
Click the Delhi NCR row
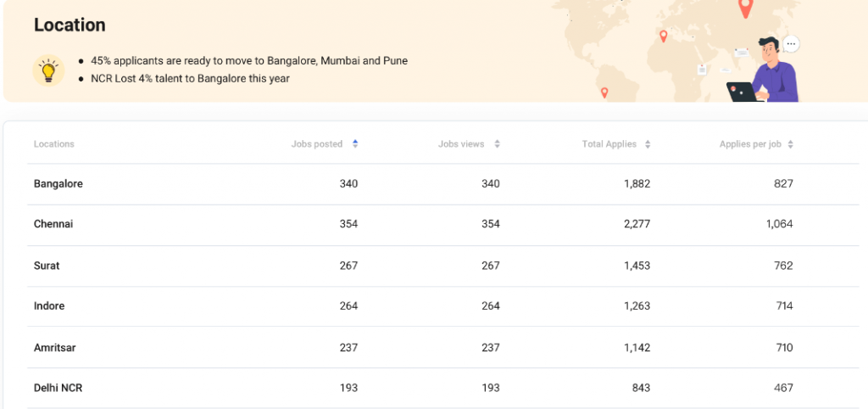442,388
